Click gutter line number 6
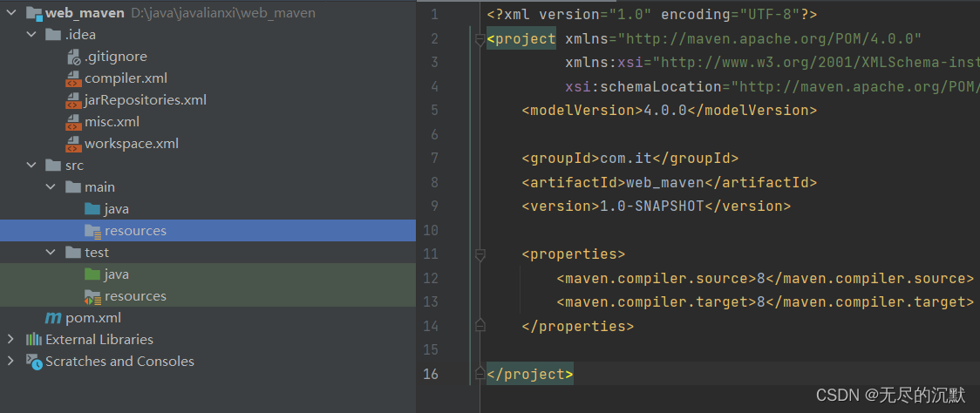 pos(434,134)
